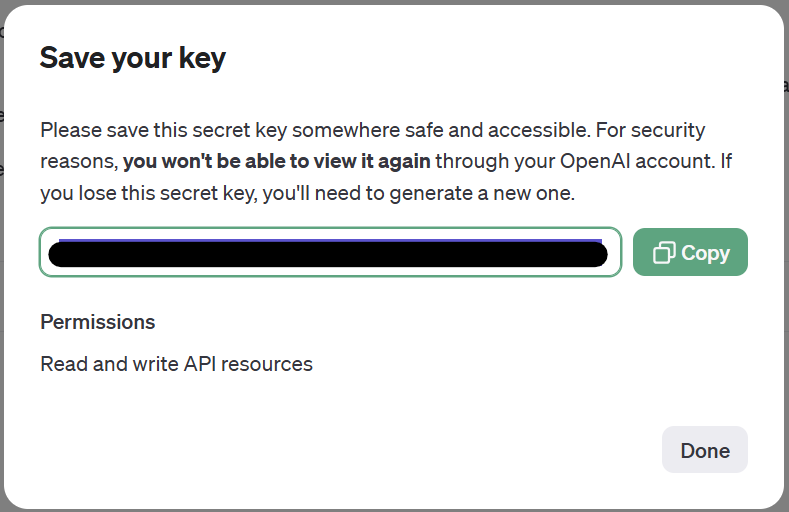The width and height of the screenshot is (789, 512).
Task: Click the Permissions section heading
Action: point(98,322)
